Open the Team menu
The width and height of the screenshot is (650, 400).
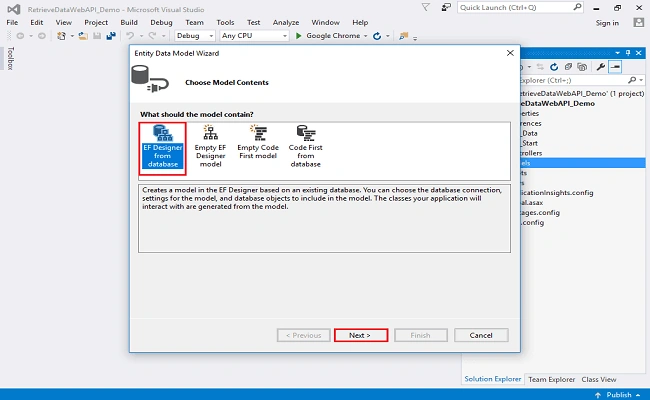click(194, 22)
